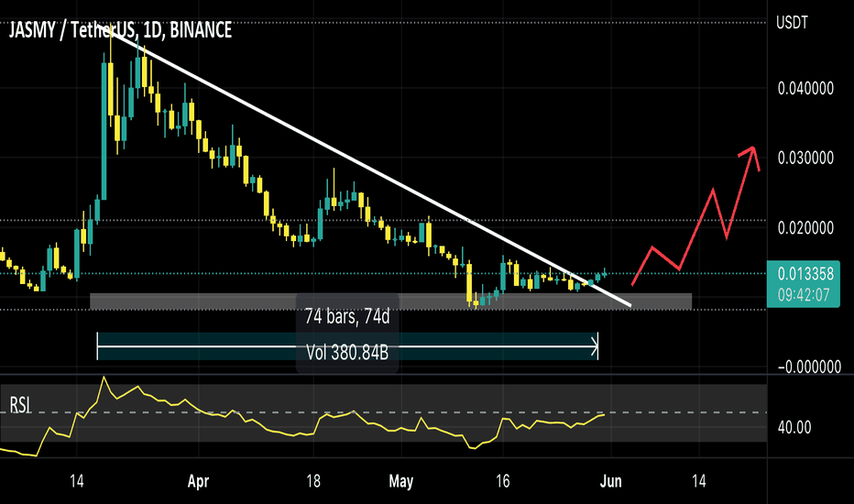The width and height of the screenshot is (854, 504).
Task: Click the -0.000000 price axis label
Action: (x=809, y=367)
